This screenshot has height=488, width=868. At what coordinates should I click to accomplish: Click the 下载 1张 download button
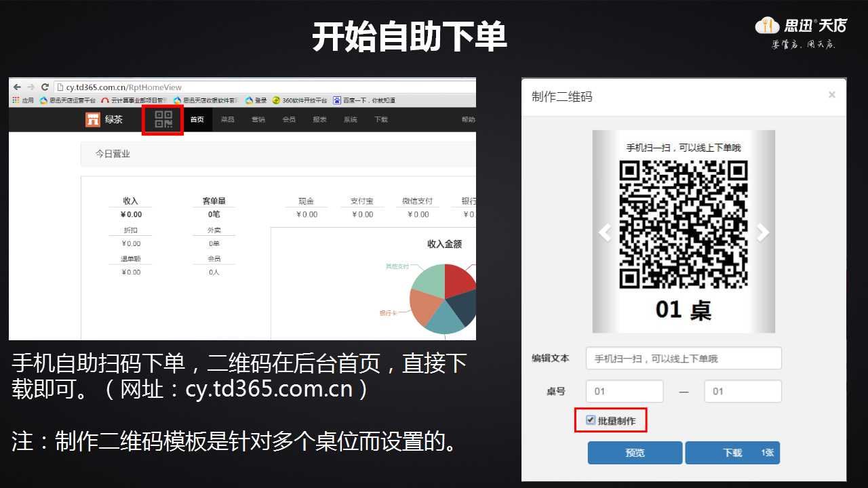click(732, 453)
